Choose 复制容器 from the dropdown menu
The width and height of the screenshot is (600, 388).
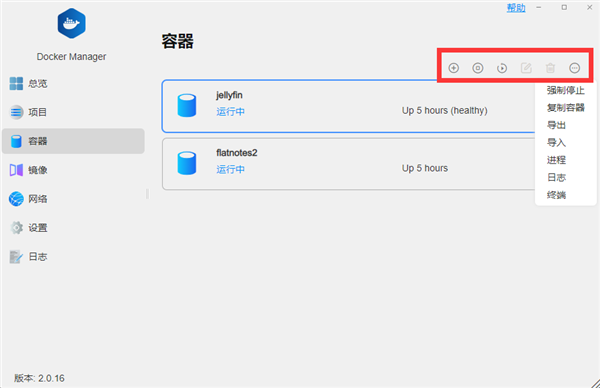566,108
